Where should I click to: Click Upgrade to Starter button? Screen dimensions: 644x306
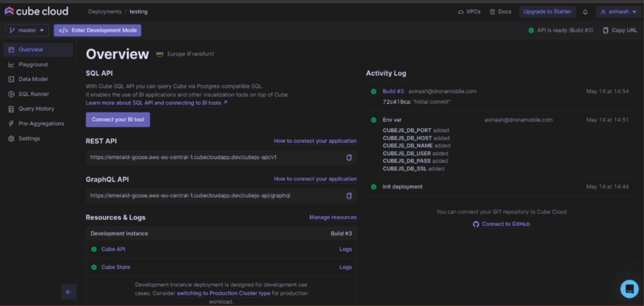[x=547, y=12]
